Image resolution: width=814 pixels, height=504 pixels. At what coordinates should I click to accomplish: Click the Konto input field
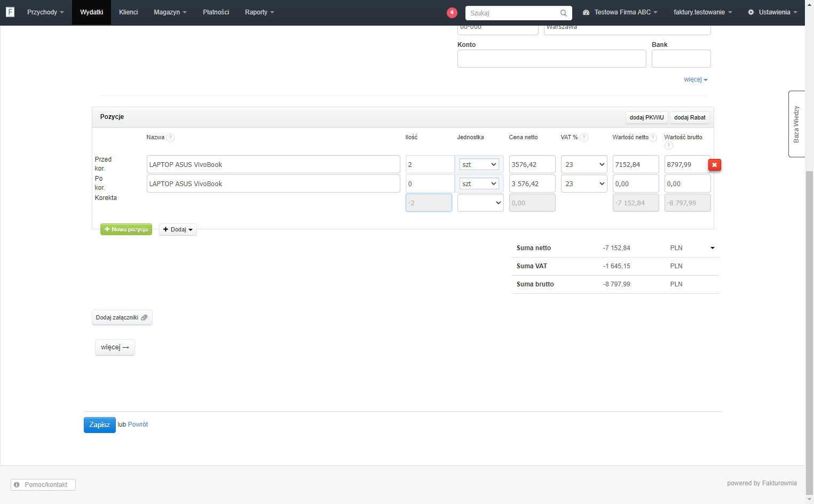tap(551, 59)
